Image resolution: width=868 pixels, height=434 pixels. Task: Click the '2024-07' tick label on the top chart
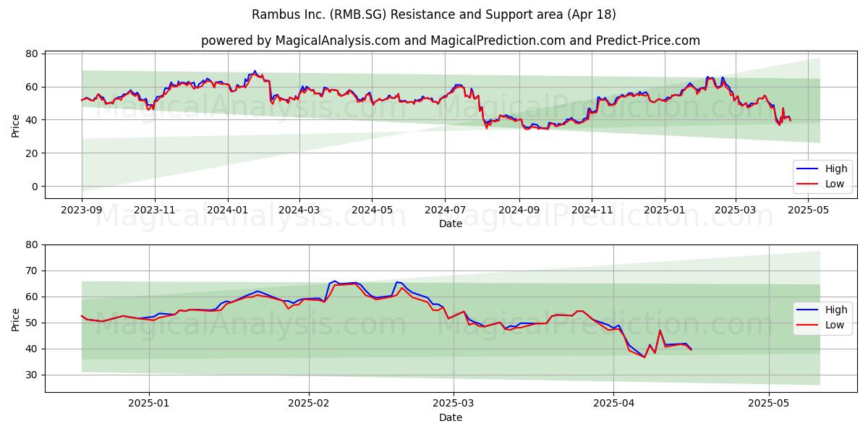point(445,210)
